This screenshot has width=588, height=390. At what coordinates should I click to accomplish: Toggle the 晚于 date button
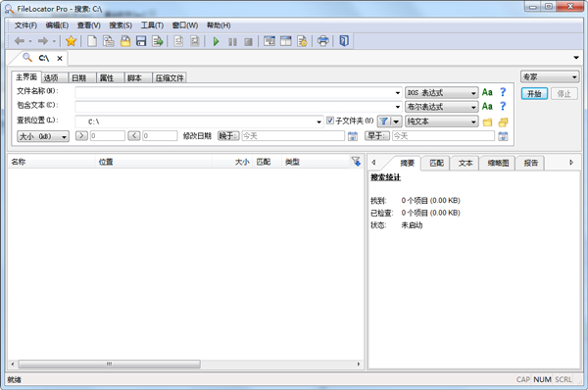point(228,136)
